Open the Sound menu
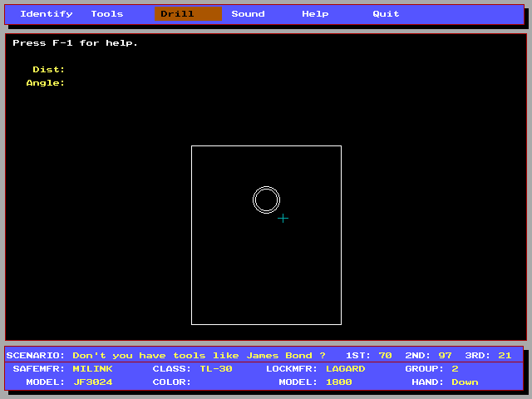This screenshot has width=532, height=399. click(x=248, y=14)
